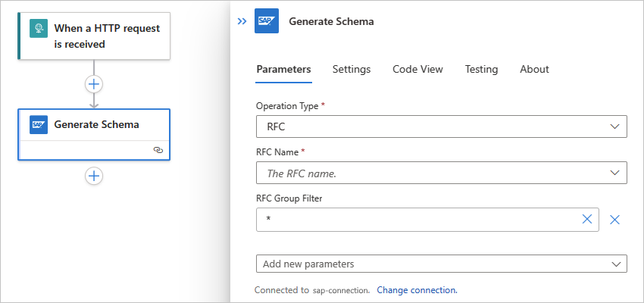Click the SAP icon on Generate Schema node
Screen dimensions: 644x303
(x=39, y=124)
